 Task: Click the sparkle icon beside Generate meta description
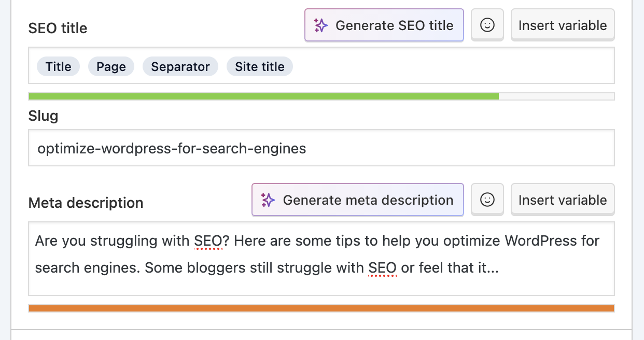(x=268, y=200)
